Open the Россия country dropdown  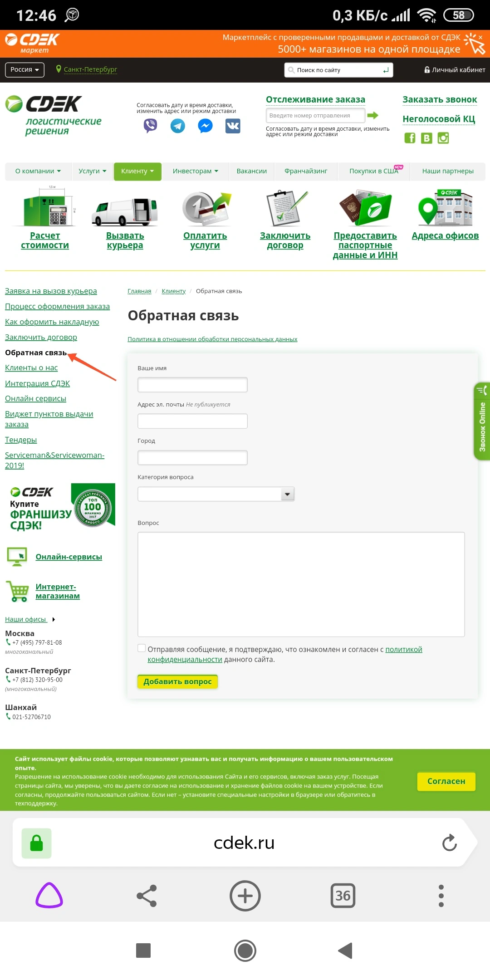(24, 70)
